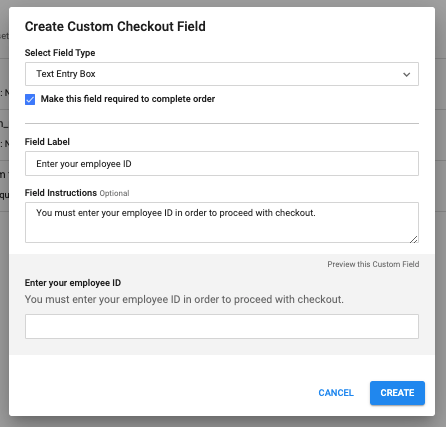Click the dropdown chevron arrow for field type
The height and width of the screenshot is (427, 446).
pos(406,74)
